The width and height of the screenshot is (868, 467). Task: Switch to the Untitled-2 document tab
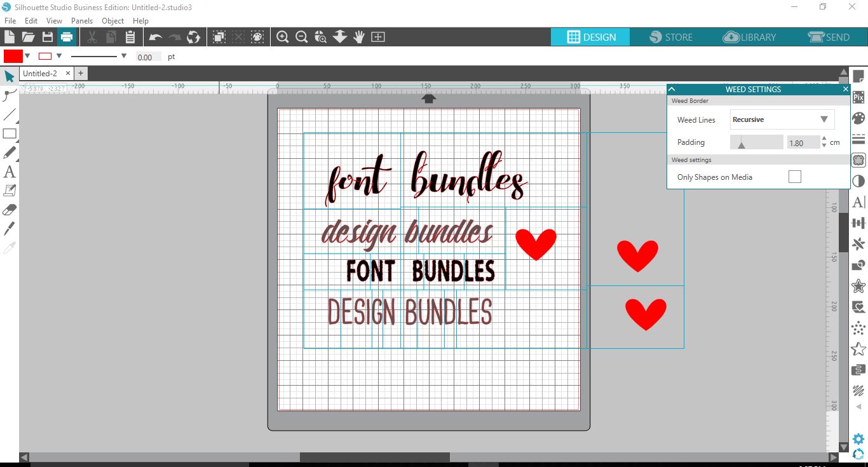pyautogui.click(x=40, y=74)
